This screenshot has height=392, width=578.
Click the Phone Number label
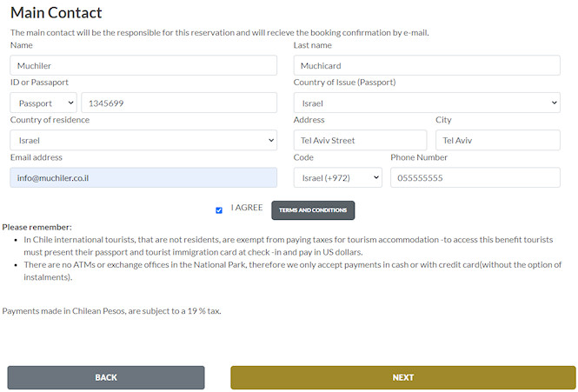(x=419, y=157)
